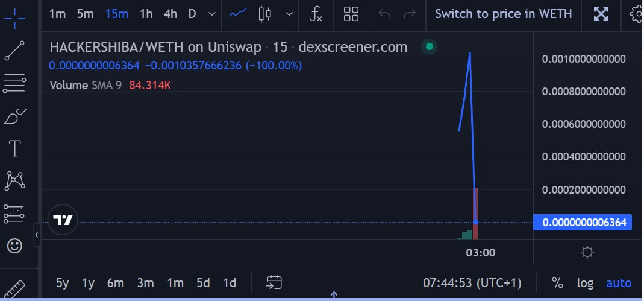Click the TradingView logo
Screen dimensions: 644x301
pos(63,220)
